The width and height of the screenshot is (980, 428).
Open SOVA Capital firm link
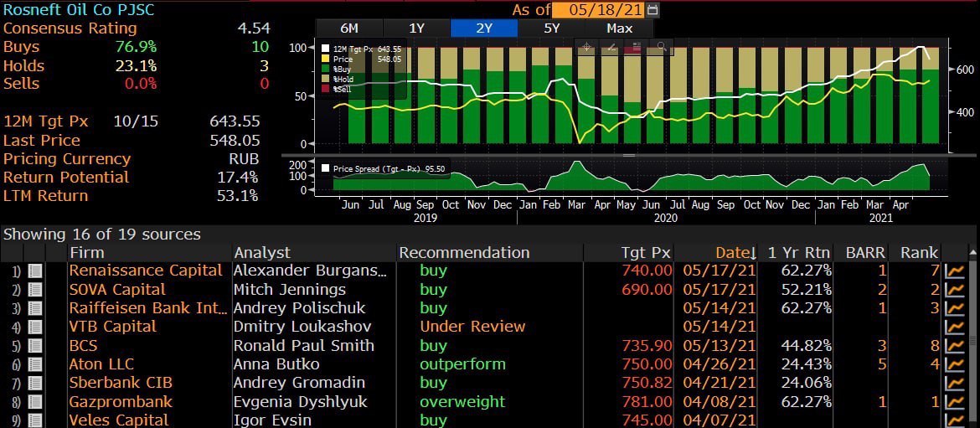(117, 290)
